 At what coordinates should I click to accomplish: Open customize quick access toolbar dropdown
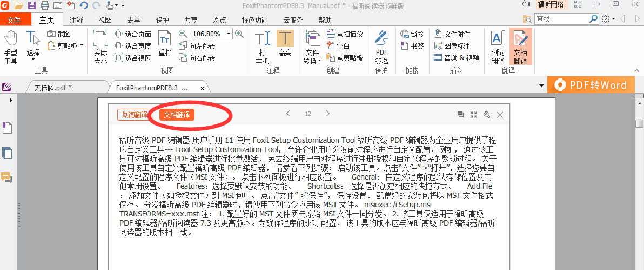123,6
